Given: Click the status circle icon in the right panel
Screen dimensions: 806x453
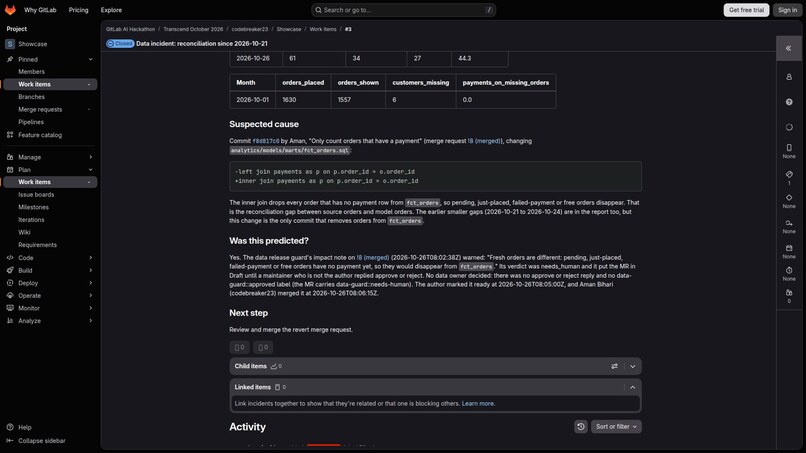Looking at the screenshot, I should click(789, 127).
